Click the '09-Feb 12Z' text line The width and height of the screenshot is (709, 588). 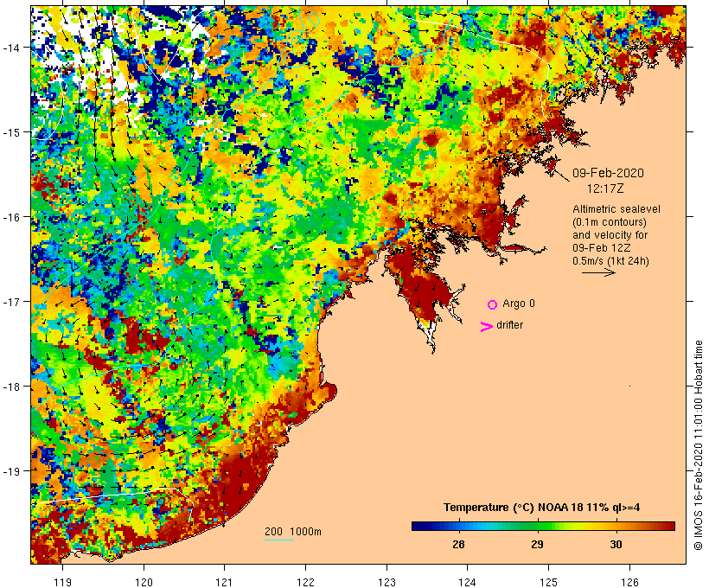602,248
